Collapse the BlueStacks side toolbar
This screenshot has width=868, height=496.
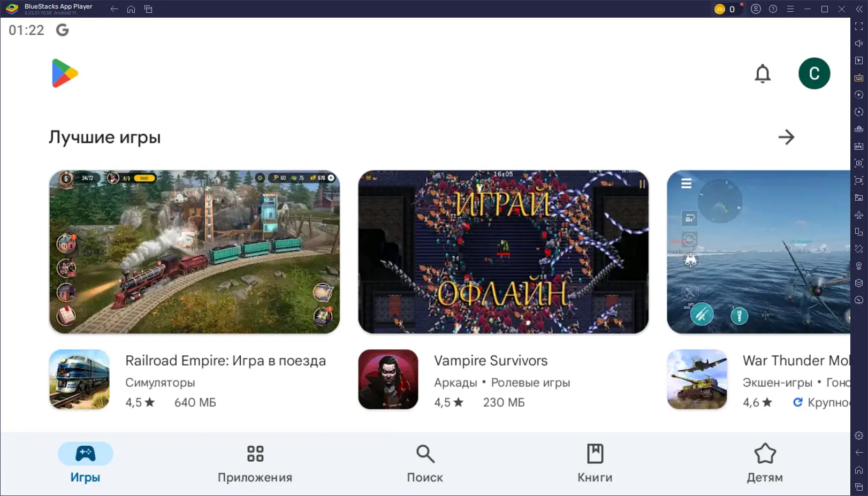coord(859,9)
